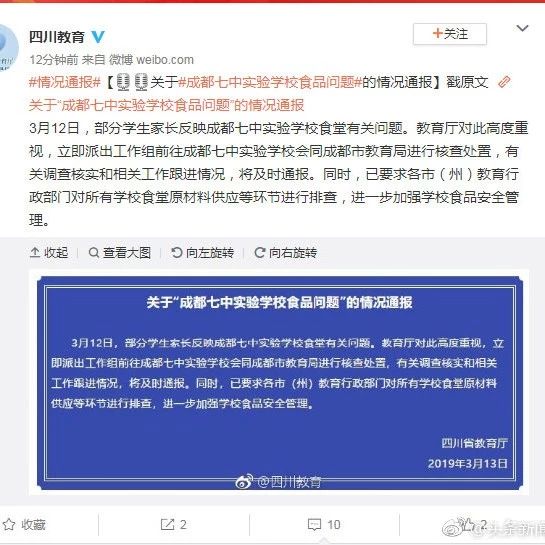Image resolution: width=545 pixels, height=545 pixels.
Task: Click the blue verified V badge
Action: pyautogui.click(x=98, y=36)
